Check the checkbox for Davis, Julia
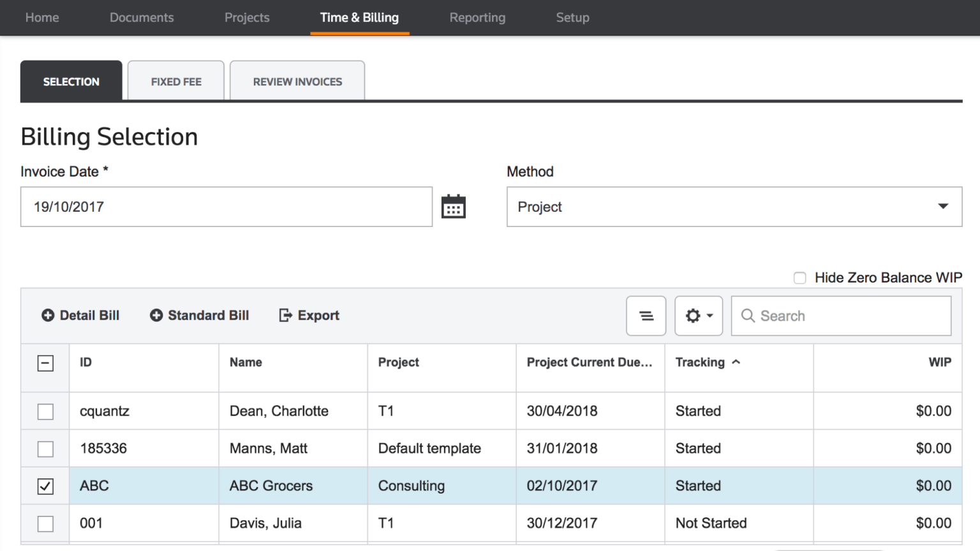This screenshot has height=551, width=980. [x=45, y=523]
